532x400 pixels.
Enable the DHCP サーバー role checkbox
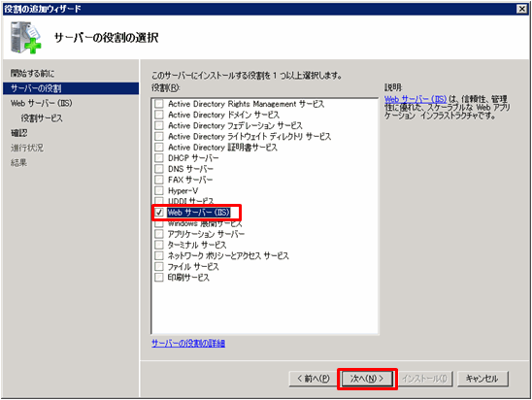[159, 158]
